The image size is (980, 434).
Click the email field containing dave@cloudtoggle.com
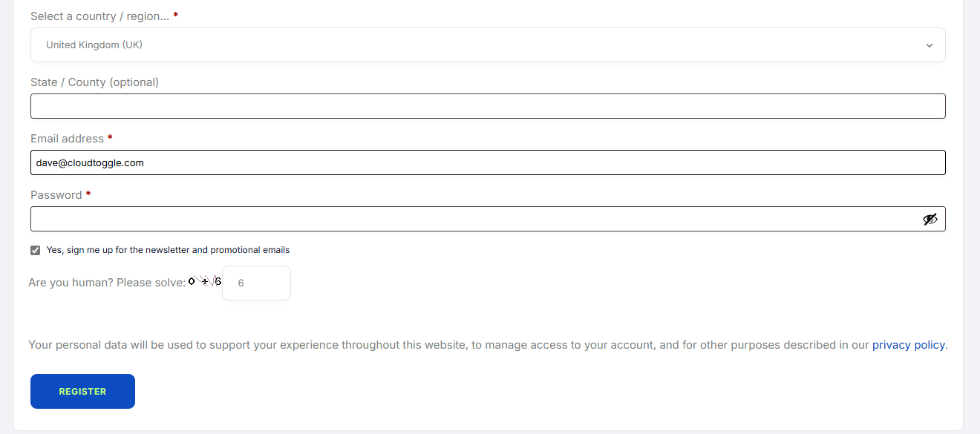(488, 162)
